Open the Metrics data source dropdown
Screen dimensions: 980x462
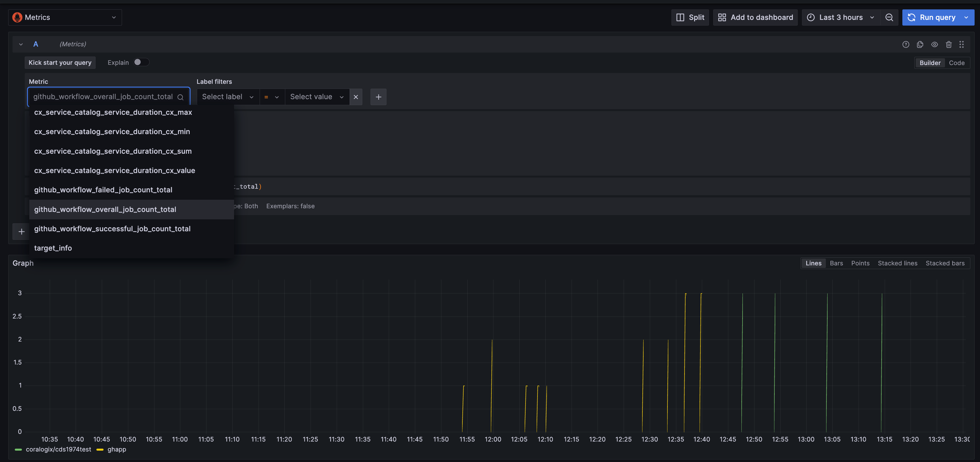[65, 18]
